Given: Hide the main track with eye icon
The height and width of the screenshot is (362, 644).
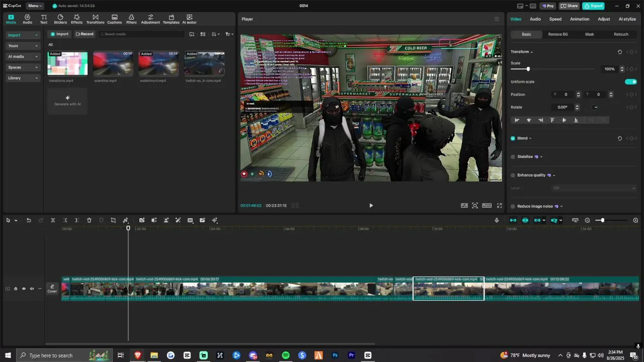Looking at the screenshot, I should pyautogui.click(x=24, y=289).
